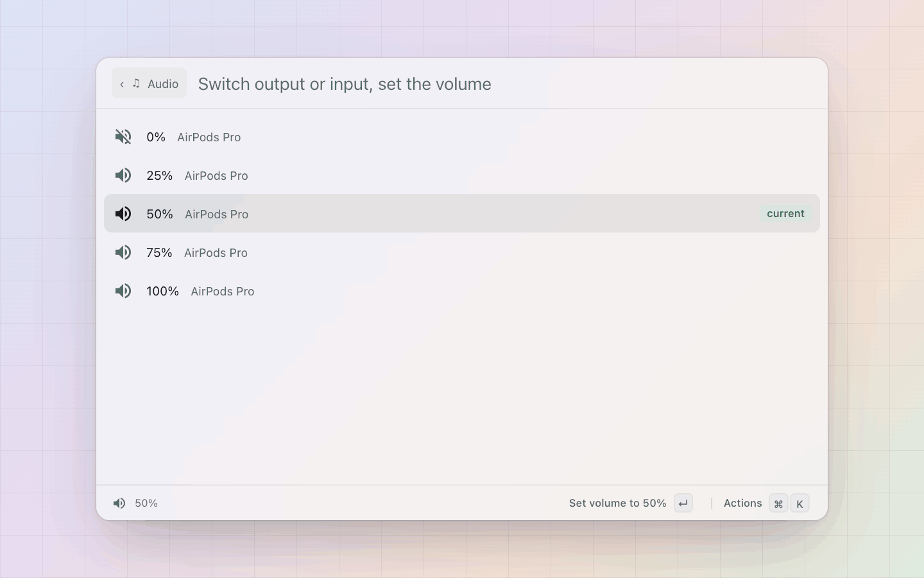Click the speaker icon in the 75% row
924x578 pixels.
(x=123, y=252)
